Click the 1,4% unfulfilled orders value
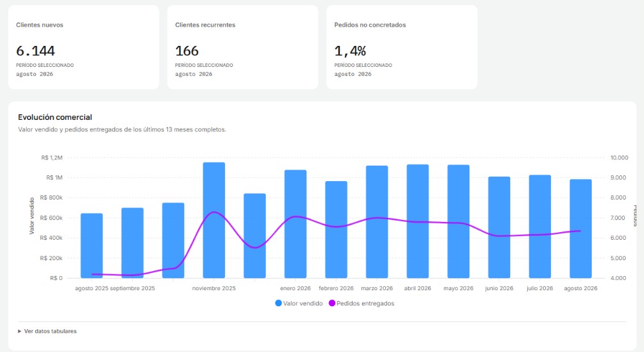The width and height of the screenshot is (644, 352). click(x=350, y=51)
